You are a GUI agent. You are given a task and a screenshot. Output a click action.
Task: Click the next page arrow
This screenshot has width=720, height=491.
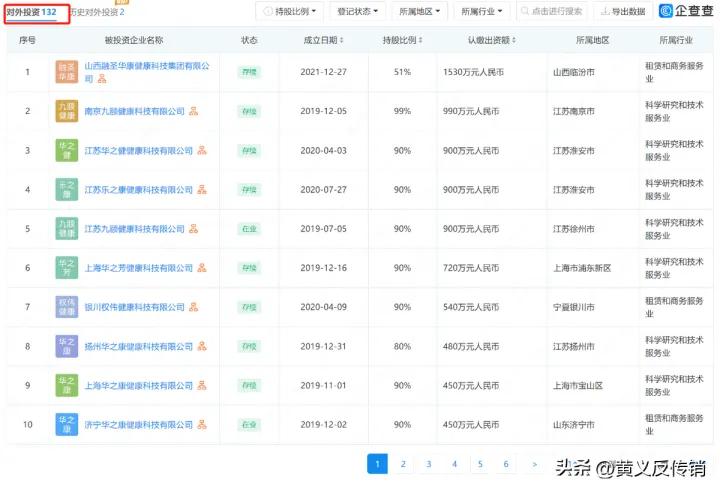[535, 464]
